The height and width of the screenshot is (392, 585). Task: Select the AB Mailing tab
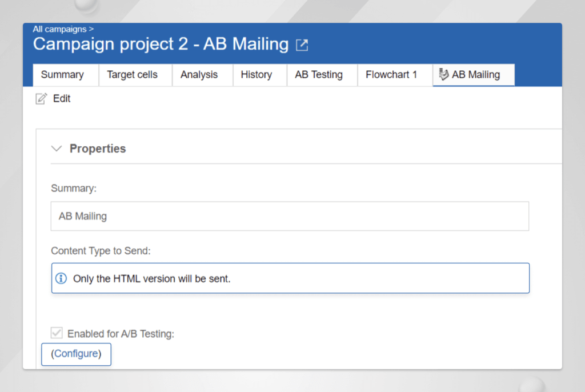(478, 74)
